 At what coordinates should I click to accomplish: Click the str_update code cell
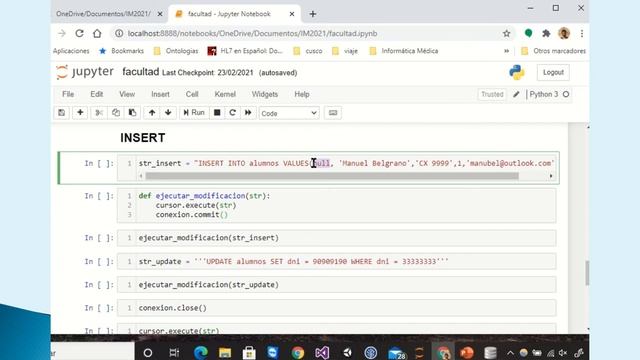coord(337,262)
